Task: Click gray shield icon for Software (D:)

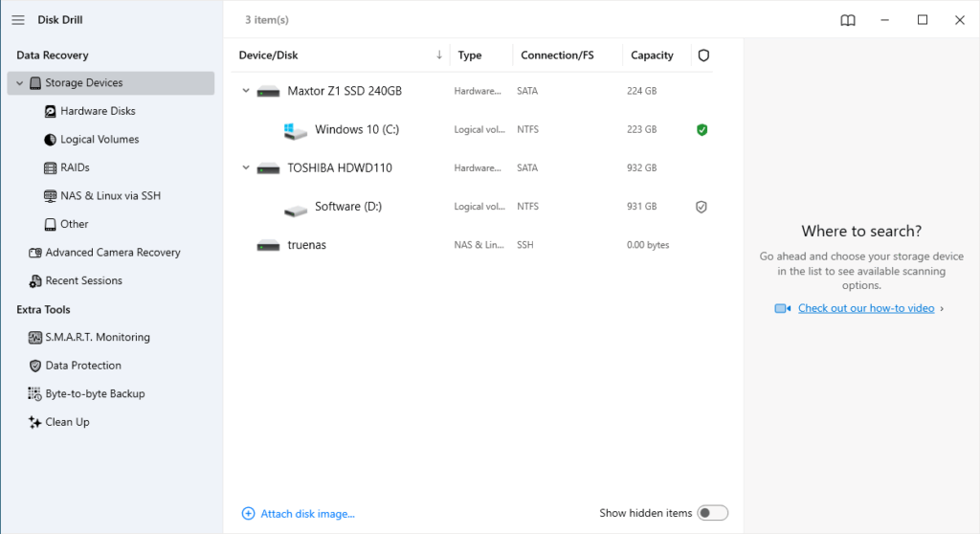Action: 702,207
